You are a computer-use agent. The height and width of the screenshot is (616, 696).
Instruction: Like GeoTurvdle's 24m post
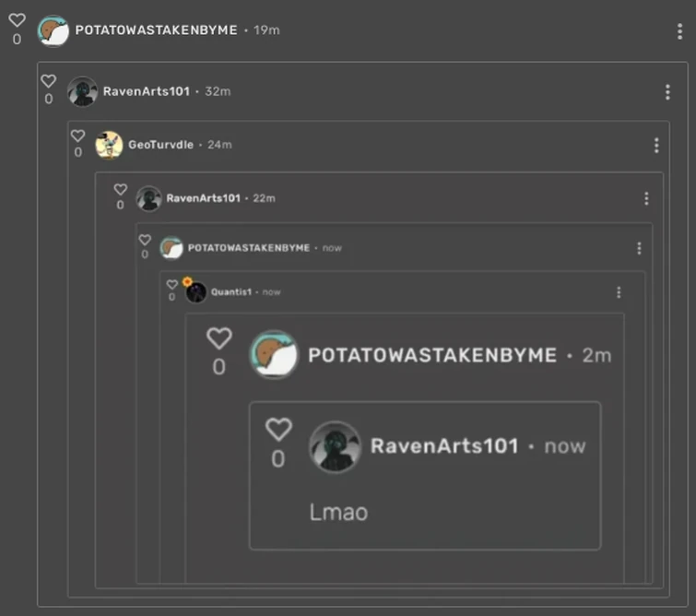pyautogui.click(x=77, y=136)
